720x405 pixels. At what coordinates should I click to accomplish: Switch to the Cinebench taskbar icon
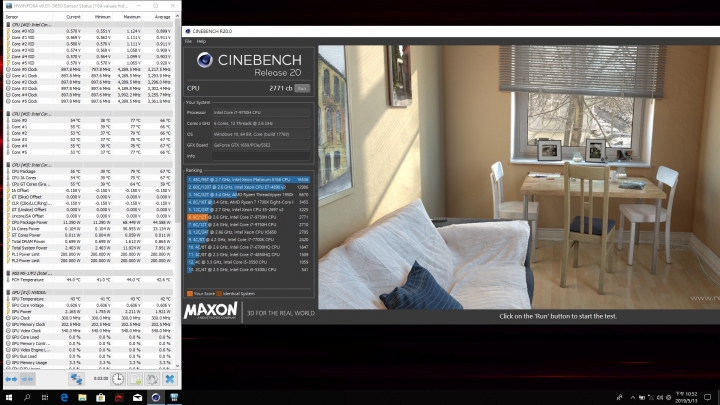(x=156, y=398)
